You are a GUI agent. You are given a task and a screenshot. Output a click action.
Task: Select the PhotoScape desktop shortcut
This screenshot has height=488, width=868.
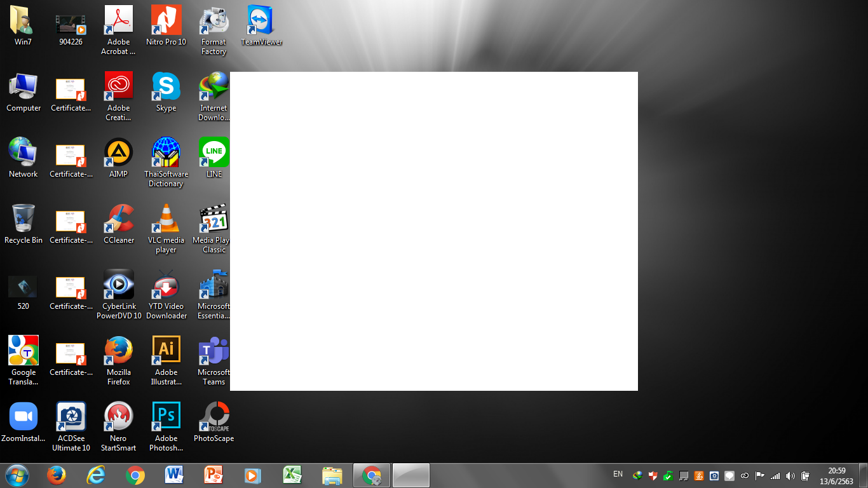[x=214, y=422]
